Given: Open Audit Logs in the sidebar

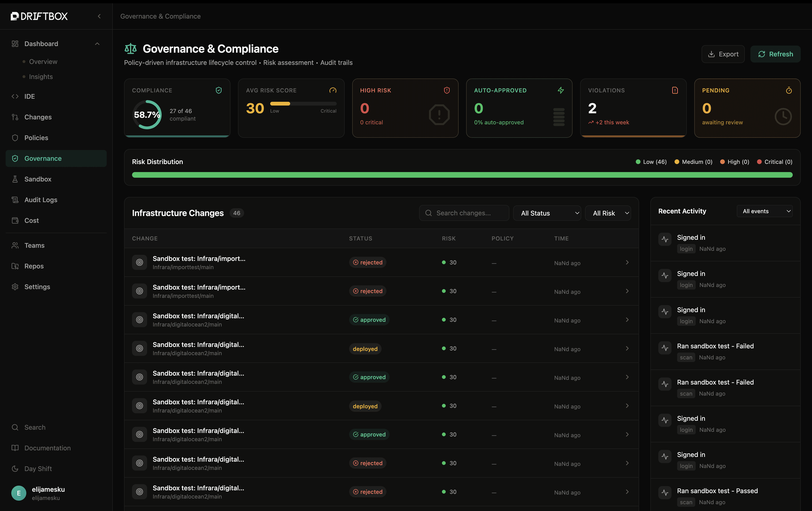Looking at the screenshot, I should (x=41, y=200).
